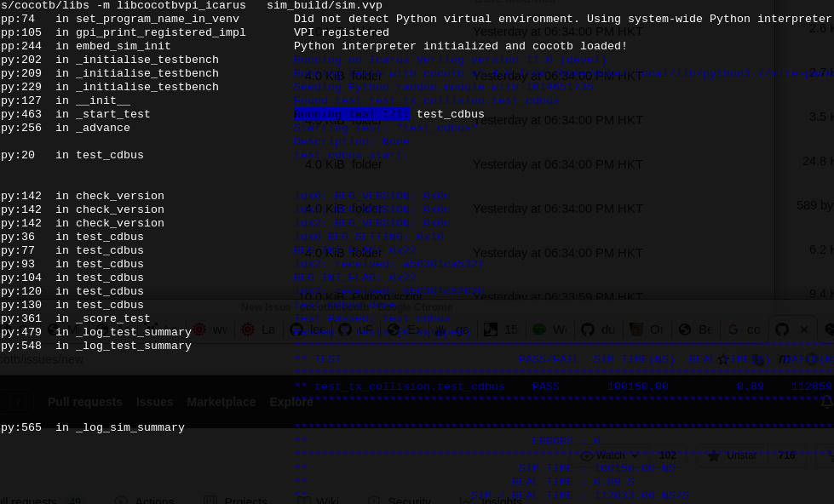This screenshot has height=504, width=834.
Task: Click 'libcocotbvpi_icarus' in the command line
Action: pos(181,5)
